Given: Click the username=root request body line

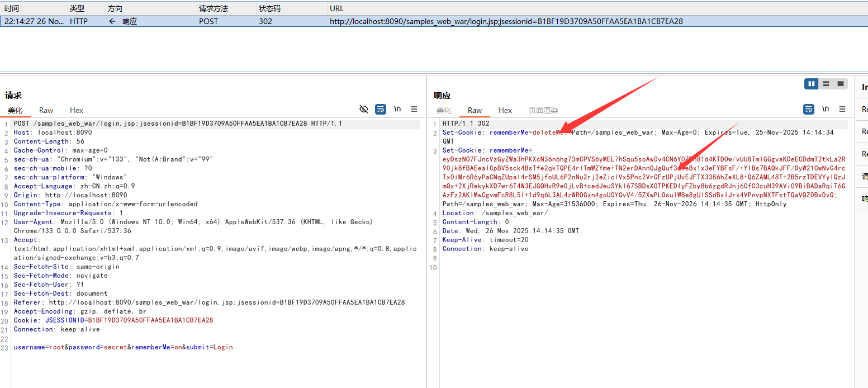Looking at the screenshot, I should [x=123, y=347].
